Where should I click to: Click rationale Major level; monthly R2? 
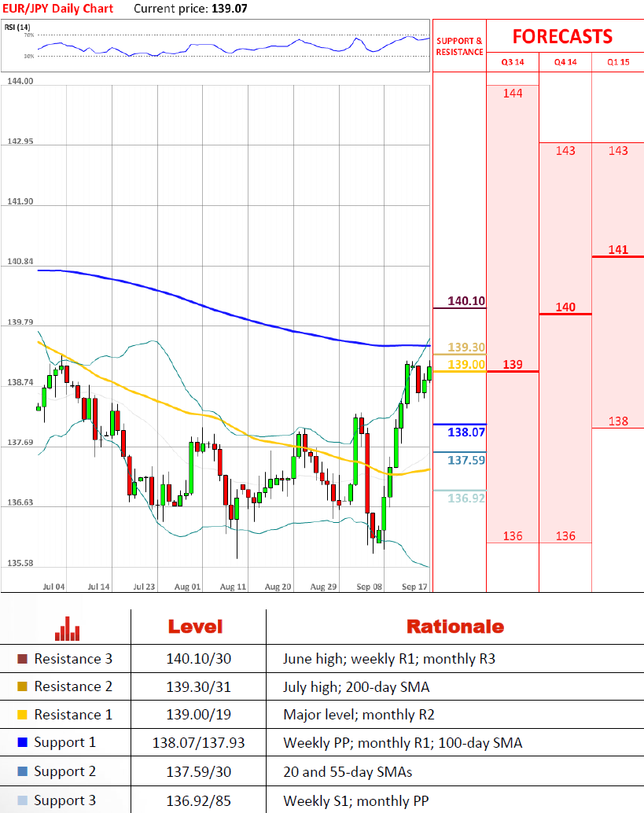(x=359, y=715)
